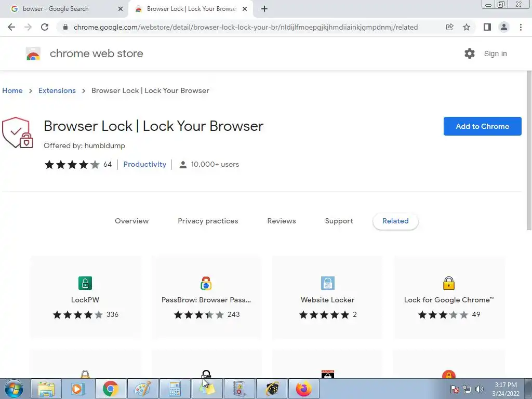Screen dimensions: 532x399
Task: Select the Related tab
Action: (x=395, y=221)
